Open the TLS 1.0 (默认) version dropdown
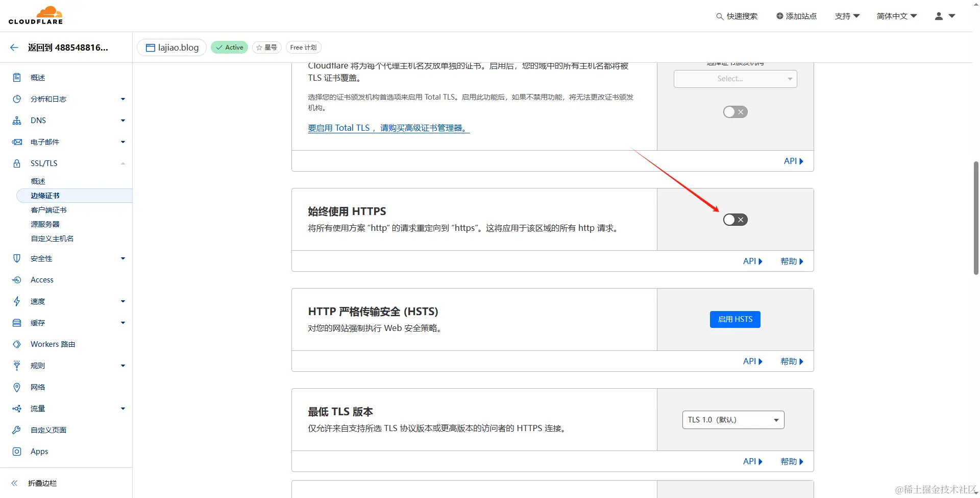The width and height of the screenshot is (980, 498). click(733, 420)
